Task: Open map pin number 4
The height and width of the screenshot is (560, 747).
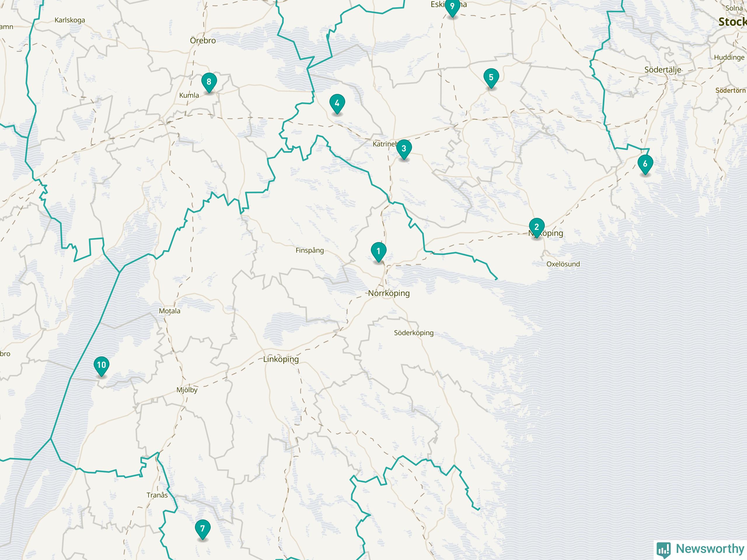Action: tap(337, 103)
